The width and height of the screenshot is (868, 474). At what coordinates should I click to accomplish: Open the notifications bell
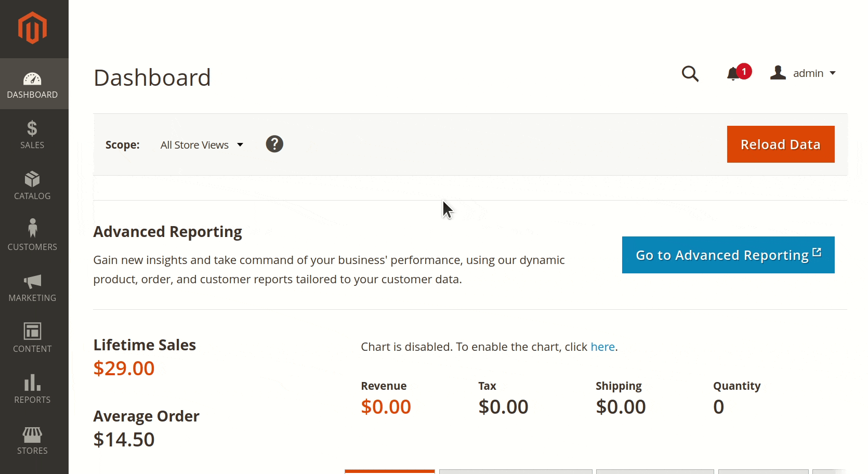(733, 74)
